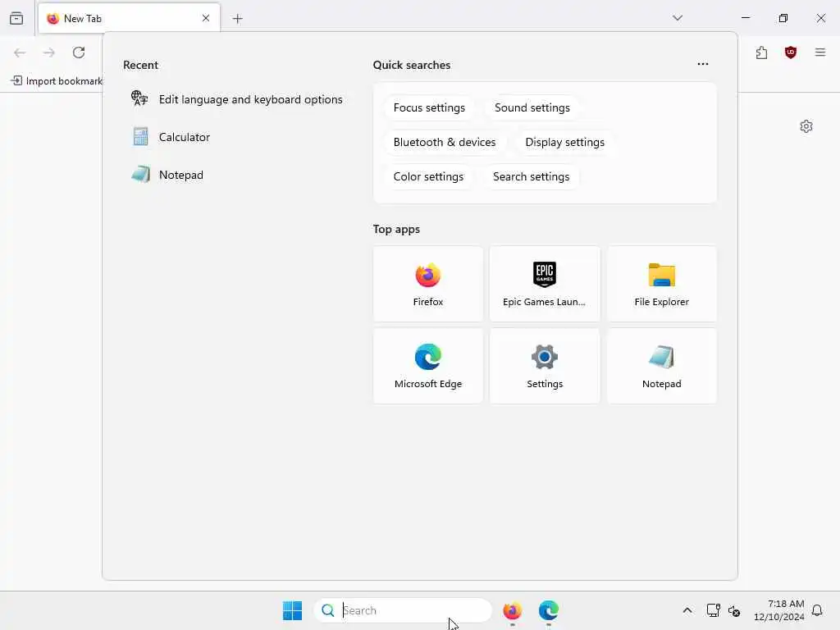
Task: Open Edit language and keyboard options
Action: coord(236,99)
